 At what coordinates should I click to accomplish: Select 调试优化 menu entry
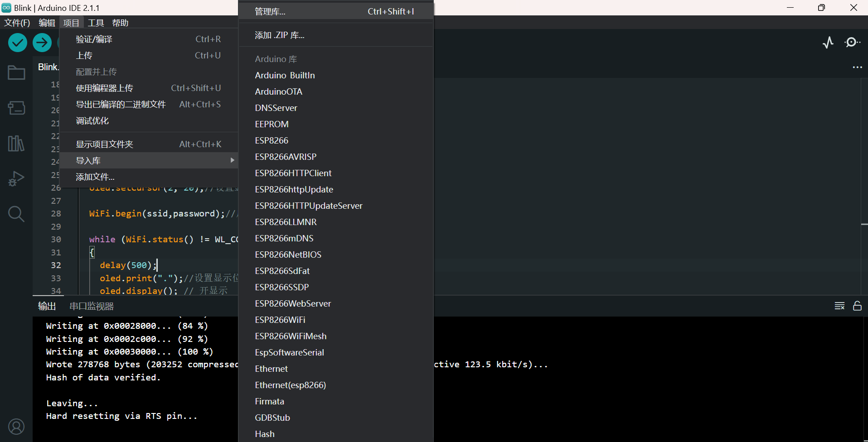point(149,121)
